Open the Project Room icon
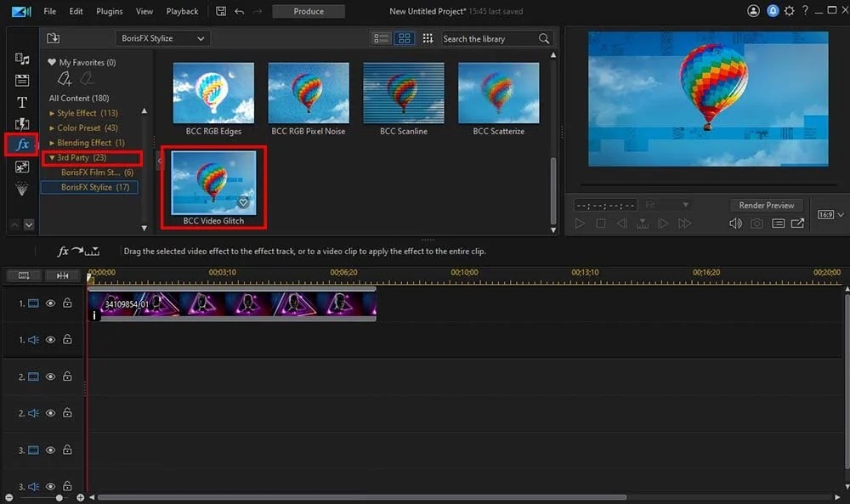Screen dimensions: 850x504 click(22, 80)
